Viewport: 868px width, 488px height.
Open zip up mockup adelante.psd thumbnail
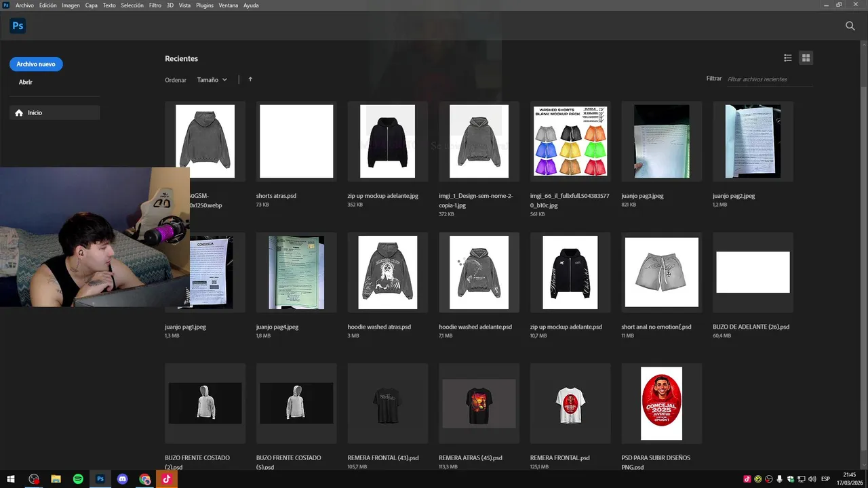pyautogui.click(x=570, y=272)
